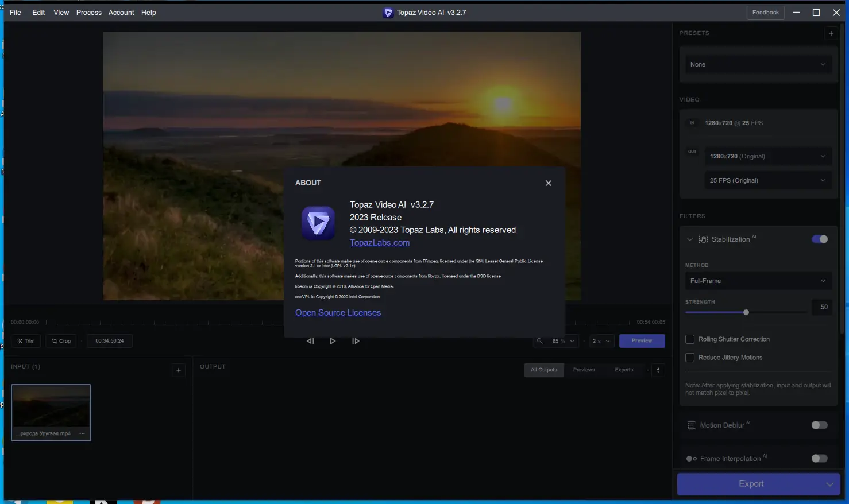849x504 pixels.
Task: Step back one frame
Action: point(310,341)
